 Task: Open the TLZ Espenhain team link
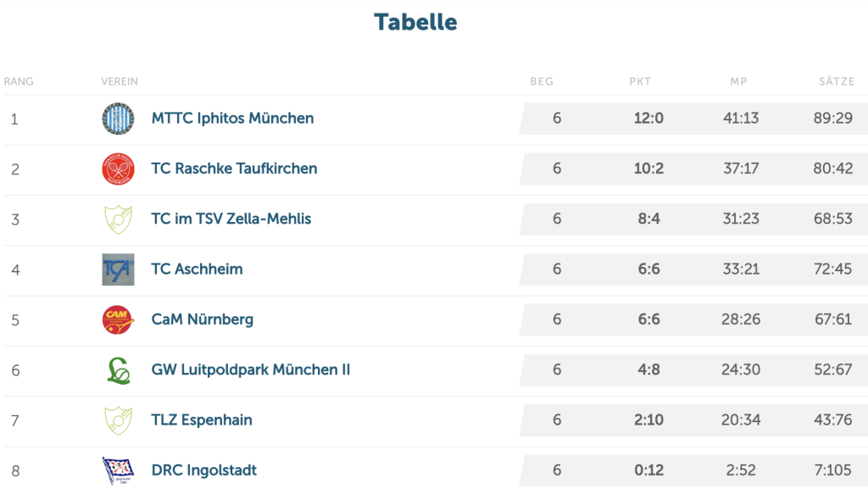pos(202,420)
